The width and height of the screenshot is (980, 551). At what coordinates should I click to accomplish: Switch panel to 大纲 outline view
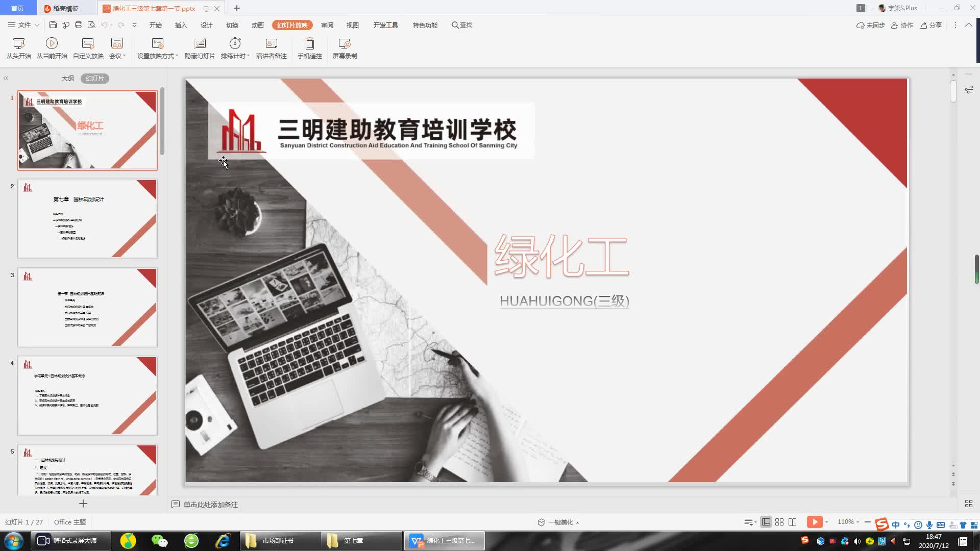pyautogui.click(x=67, y=79)
